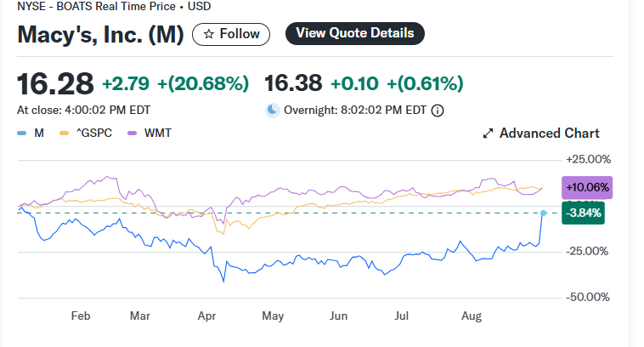Click the moon overnight icon

click(273, 110)
